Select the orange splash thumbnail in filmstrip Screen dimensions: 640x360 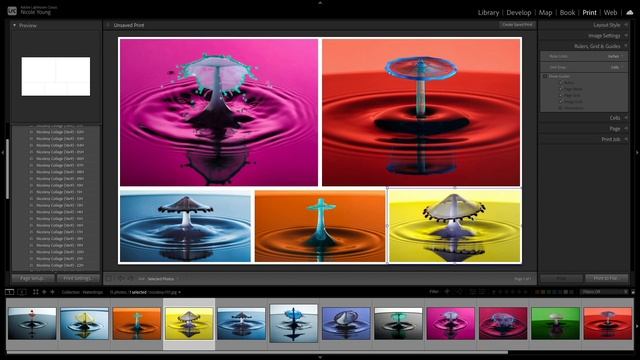137,324
